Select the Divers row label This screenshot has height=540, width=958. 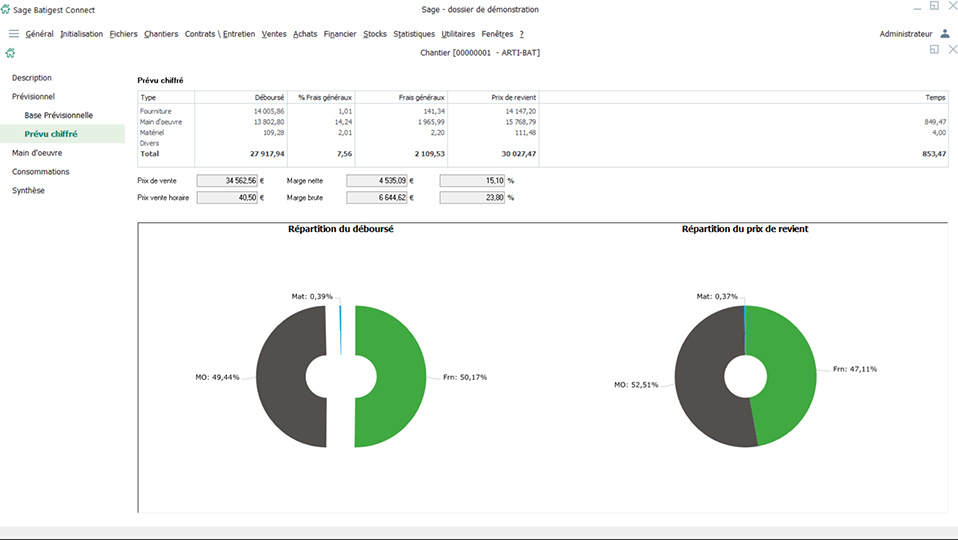pos(150,143)
